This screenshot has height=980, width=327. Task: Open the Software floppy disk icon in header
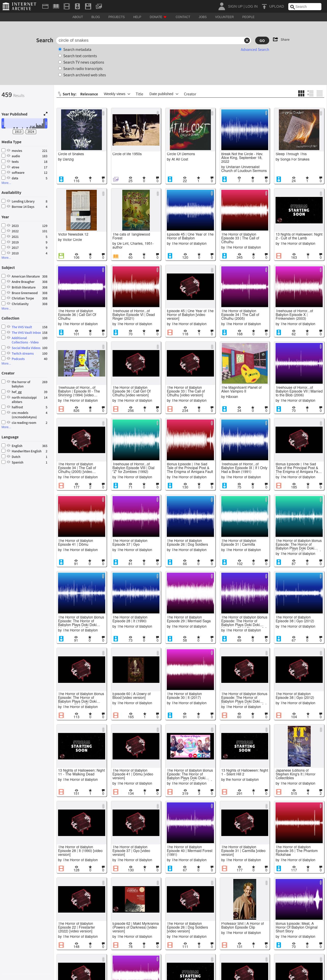click(x=88, y=6)
